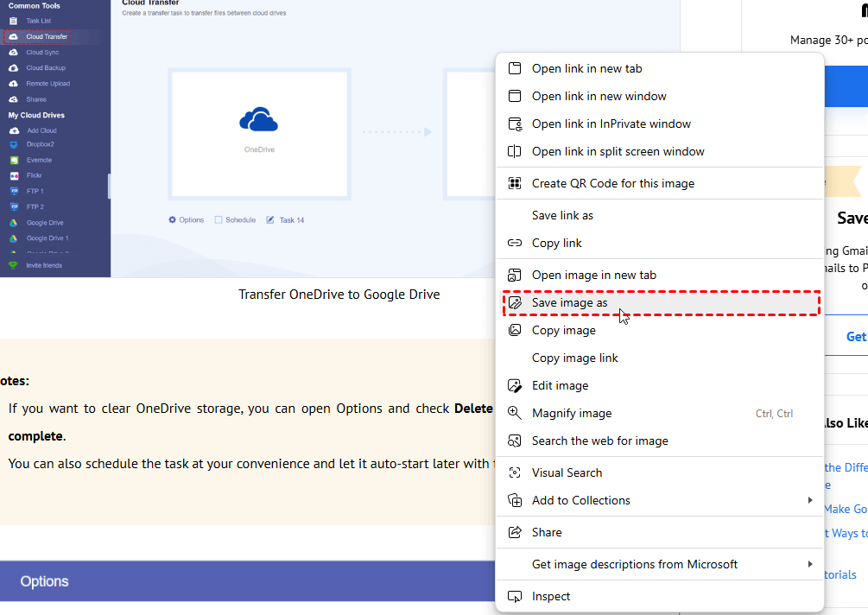Click the Schedule label

click(x=240, y=219)
